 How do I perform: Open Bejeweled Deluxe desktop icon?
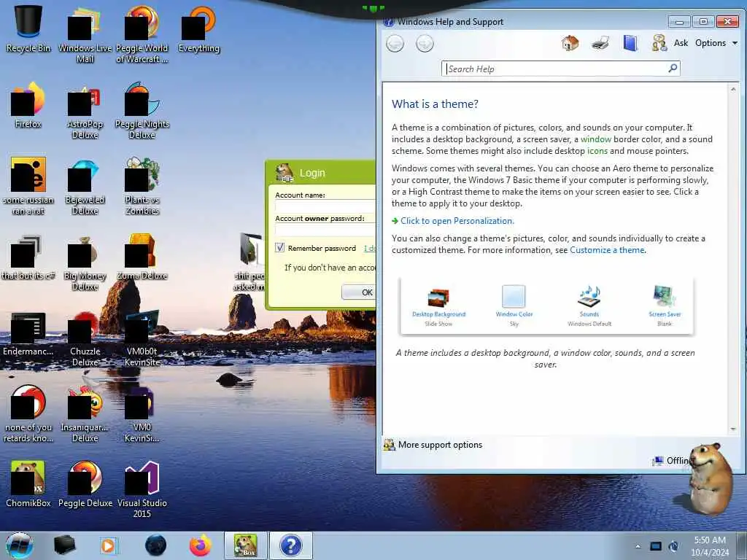(85, 186)
